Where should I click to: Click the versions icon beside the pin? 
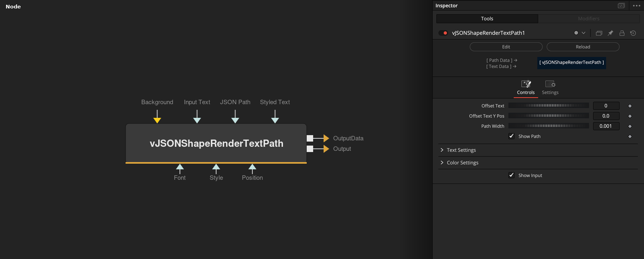(x=599, y=33)
